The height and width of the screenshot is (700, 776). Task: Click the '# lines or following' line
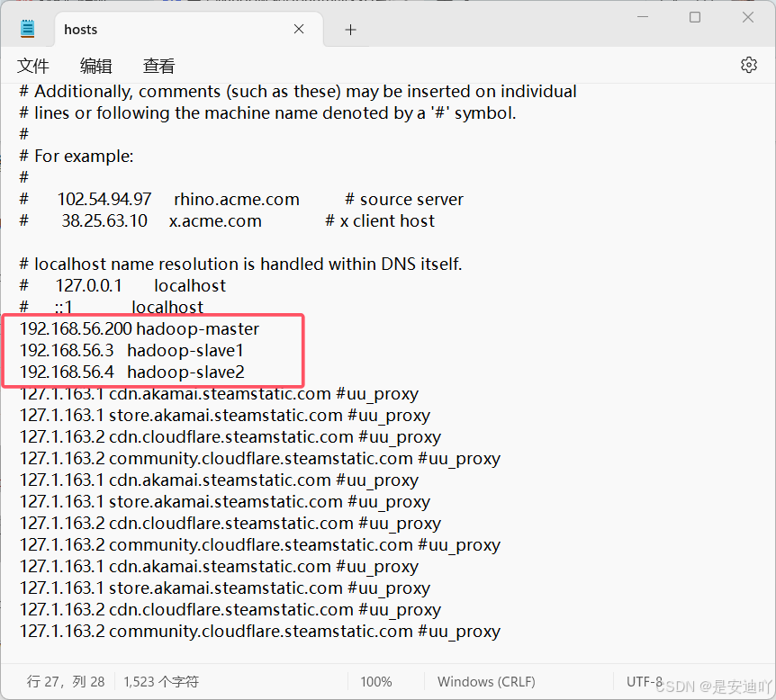click(267, 113)
